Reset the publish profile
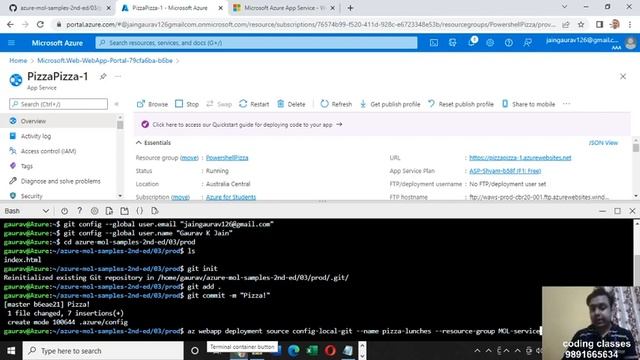This screenshot has height=360, width=640. pos(461,104)
